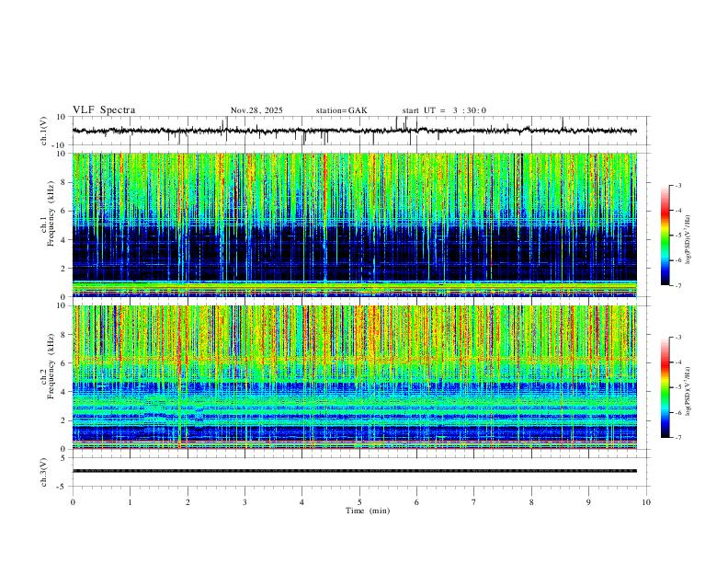Click the 'ch.1(V)' axis label

click(43, 131)
